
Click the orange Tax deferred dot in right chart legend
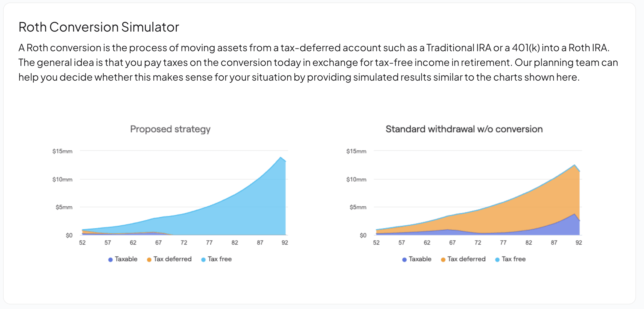pyautogui.click(x=443, y=260)
